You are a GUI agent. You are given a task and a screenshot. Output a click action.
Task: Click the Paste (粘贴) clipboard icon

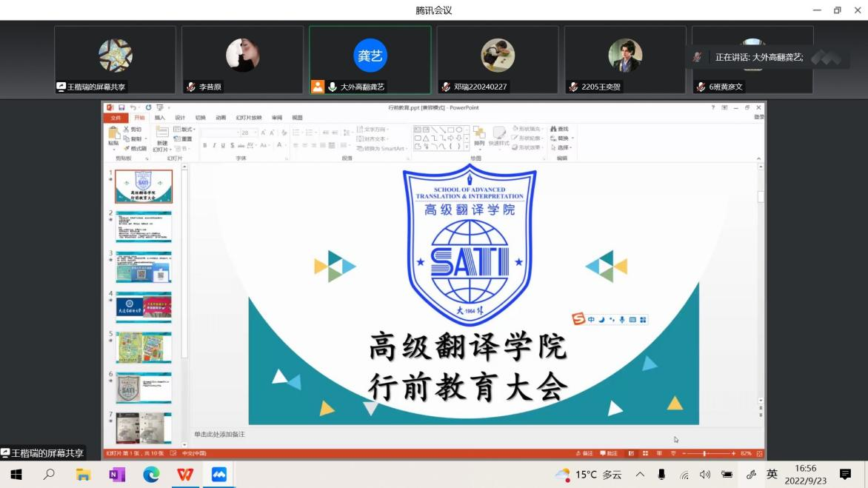pos(113,135)
